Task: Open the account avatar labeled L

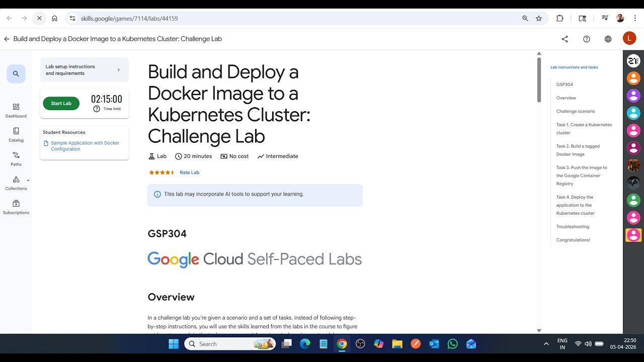Action: coord(629,38)
